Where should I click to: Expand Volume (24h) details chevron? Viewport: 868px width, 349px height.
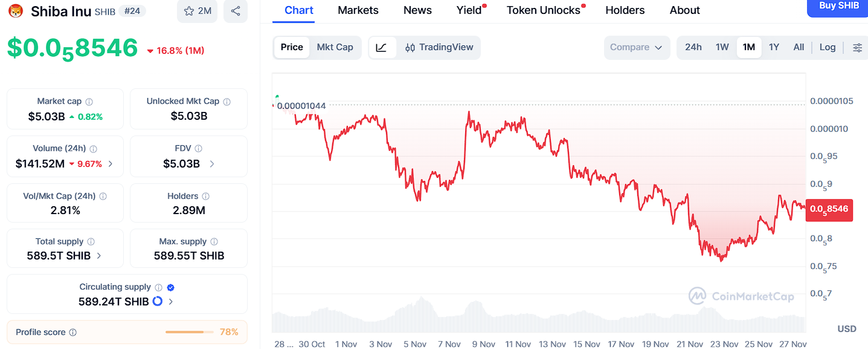coord(110,164)
